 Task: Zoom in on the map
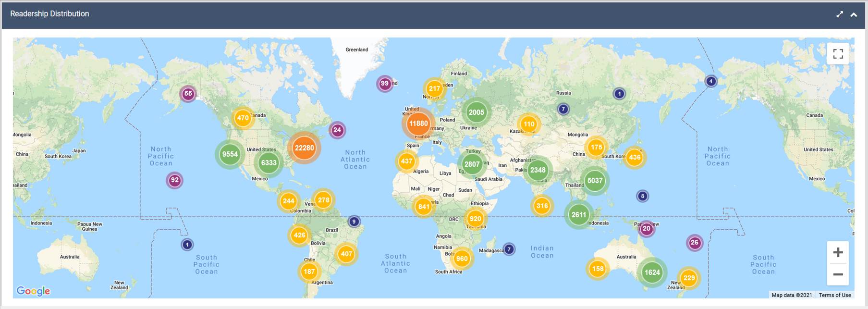point(838,253)
